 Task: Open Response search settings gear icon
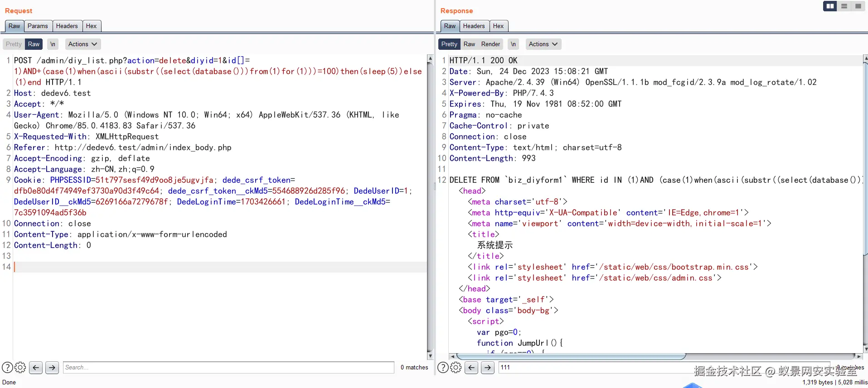[456, 367]
